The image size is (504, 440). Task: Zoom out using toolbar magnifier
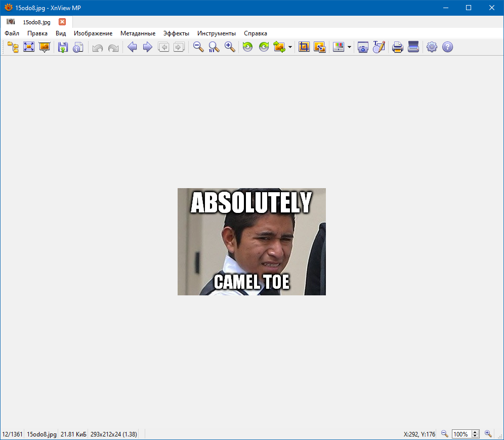pos(198,47)
